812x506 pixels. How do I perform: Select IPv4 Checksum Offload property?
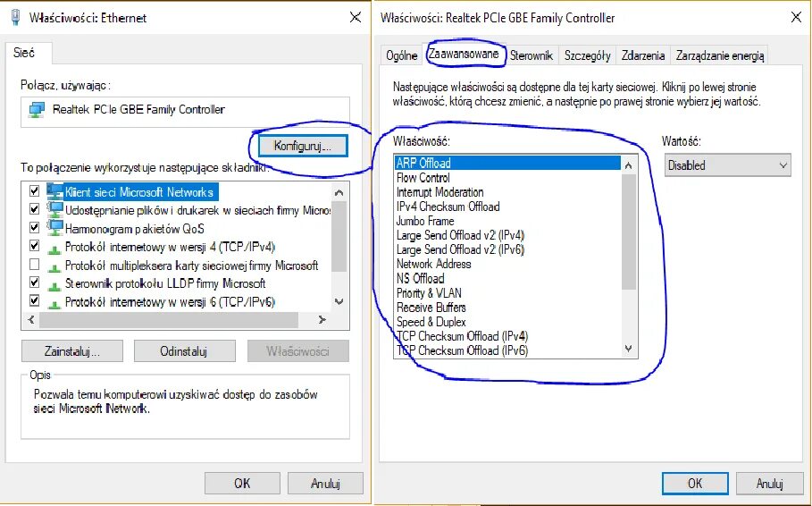click(507, 207)
